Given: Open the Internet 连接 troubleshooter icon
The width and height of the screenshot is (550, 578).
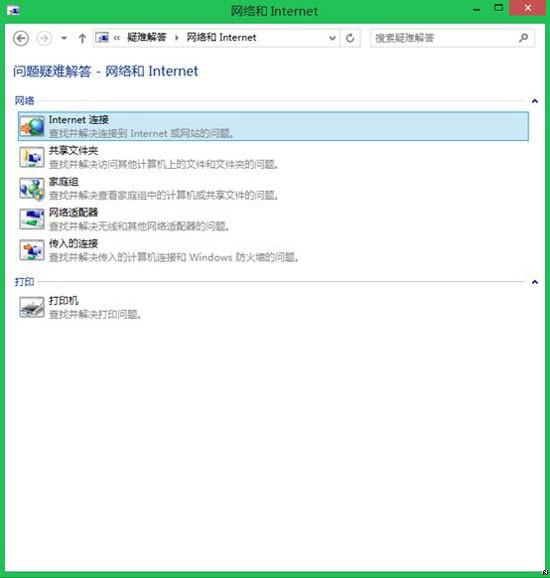Looking at the screenshot, I should coord(32,126).
